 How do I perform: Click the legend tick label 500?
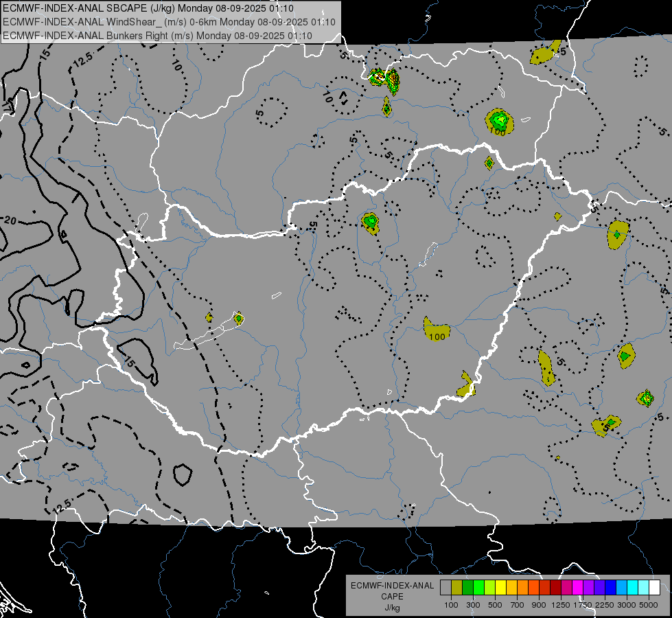tap(495, 605)
